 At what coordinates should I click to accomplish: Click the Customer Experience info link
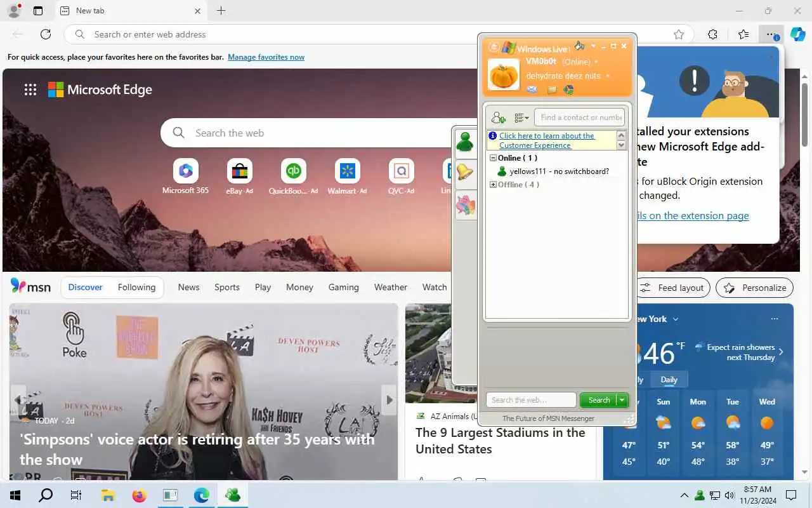tap(546, 140)
